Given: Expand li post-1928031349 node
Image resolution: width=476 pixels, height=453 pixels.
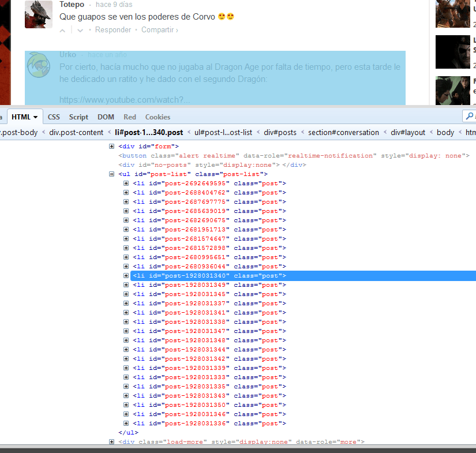Looking at the screenshot, I should pyautogui.click(x=126, y=285).
